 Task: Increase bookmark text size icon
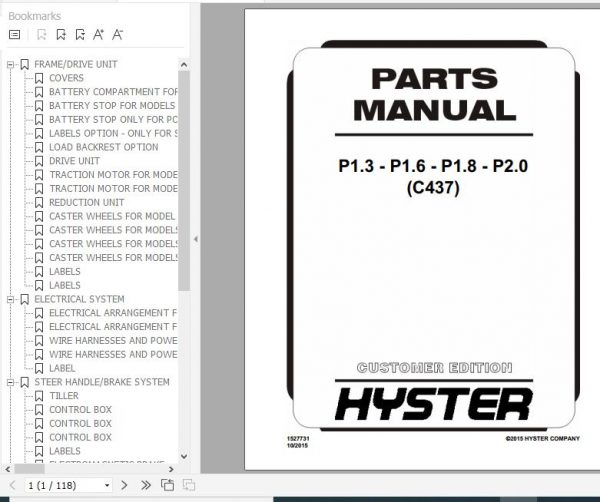click(x=98, y=35)
